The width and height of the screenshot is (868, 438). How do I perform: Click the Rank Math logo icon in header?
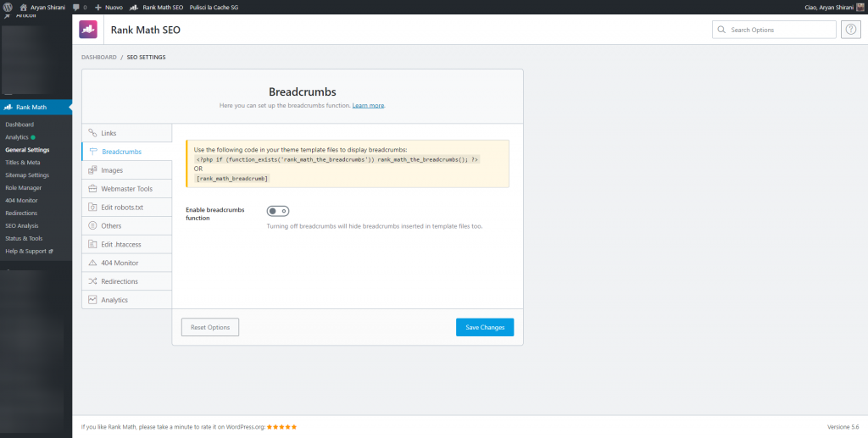pyautogui.click(x=88, y=30)
